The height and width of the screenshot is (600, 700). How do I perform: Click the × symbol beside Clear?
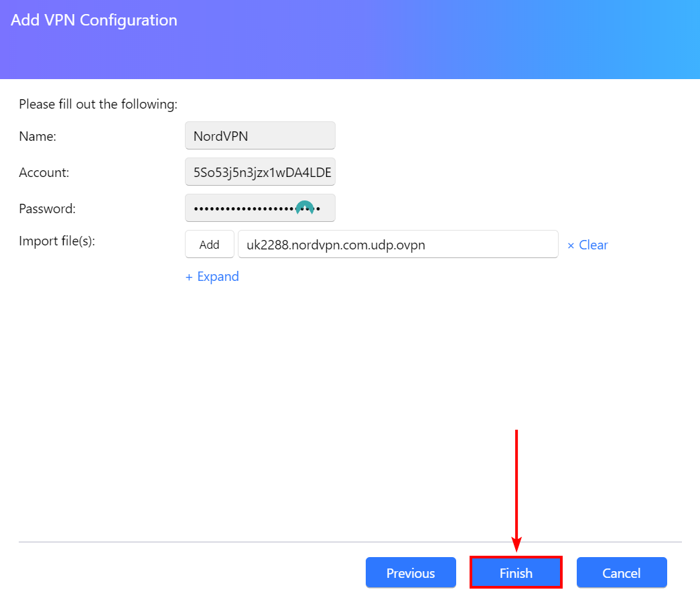pos(571,245)
